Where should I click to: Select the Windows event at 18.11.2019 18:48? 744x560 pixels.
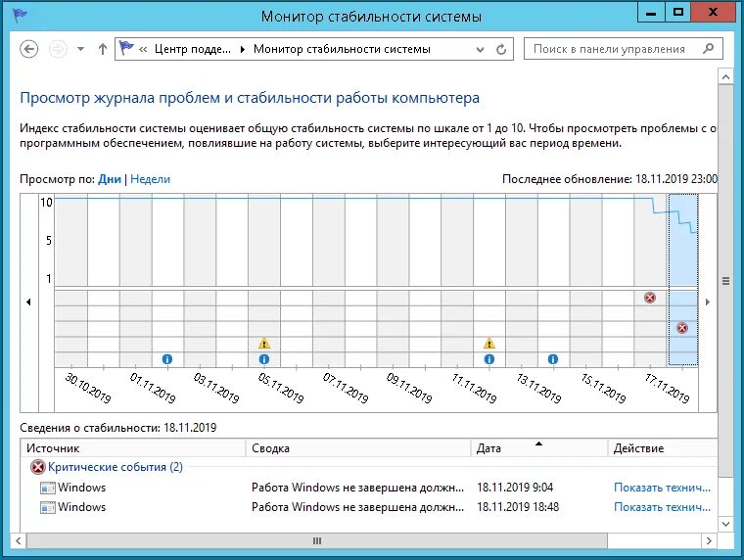[369, 507]
